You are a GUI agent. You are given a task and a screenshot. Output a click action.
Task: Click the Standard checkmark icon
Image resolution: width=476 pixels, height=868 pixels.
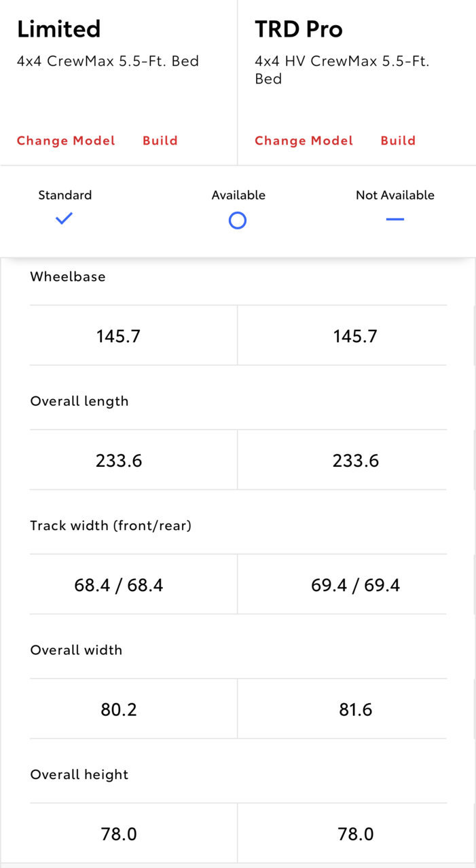(x=64, y=219)
